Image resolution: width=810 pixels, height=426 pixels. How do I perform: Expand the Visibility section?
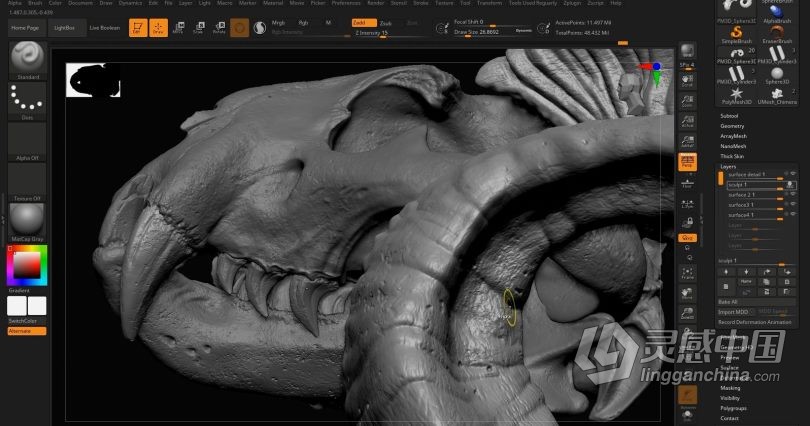click(x=730, y=398)
